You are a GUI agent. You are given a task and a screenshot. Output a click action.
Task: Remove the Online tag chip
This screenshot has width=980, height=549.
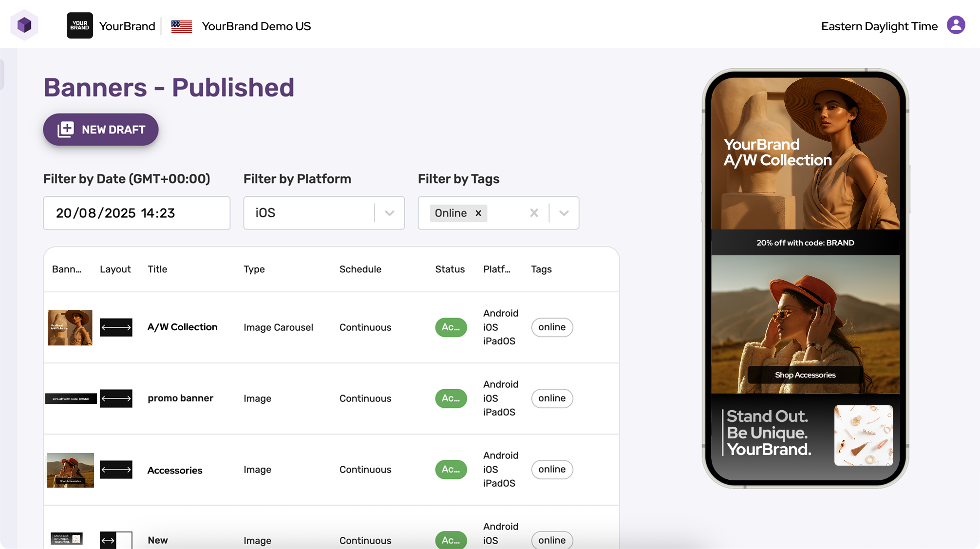pyautogui.click(x=478, y=213)
